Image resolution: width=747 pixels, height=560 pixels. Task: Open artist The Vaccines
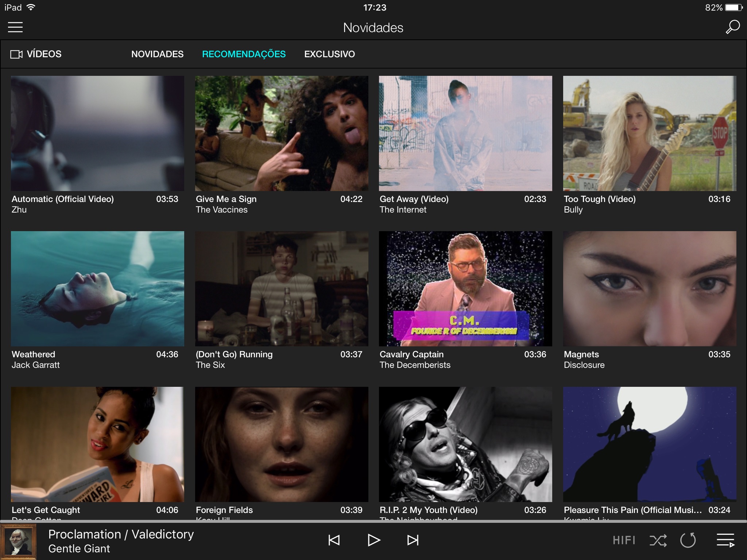(222, 210)
